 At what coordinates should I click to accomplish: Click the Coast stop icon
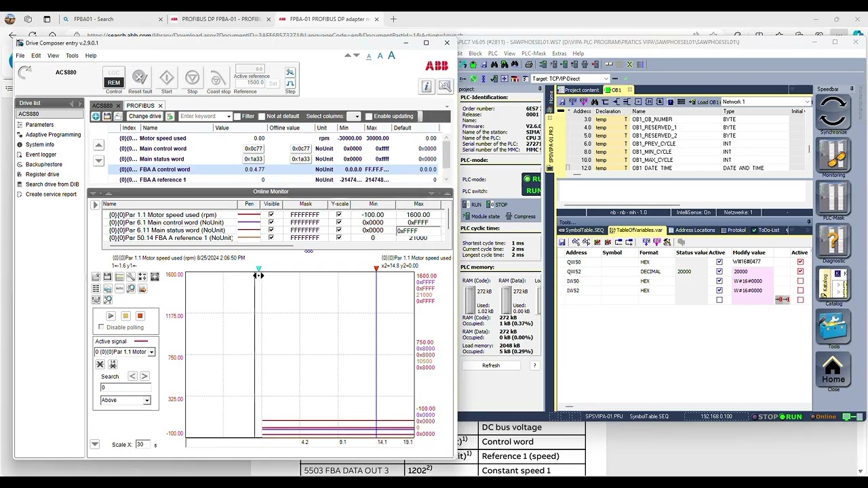(x=218, y=77)
